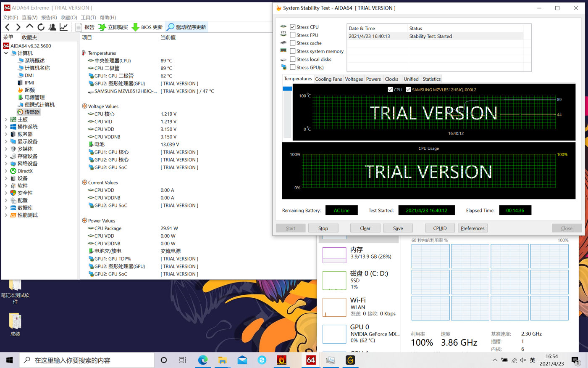This screenshot has width=588, height=368.
Task: Enable Stress local disks checkbox
Action: click(293, 59)
